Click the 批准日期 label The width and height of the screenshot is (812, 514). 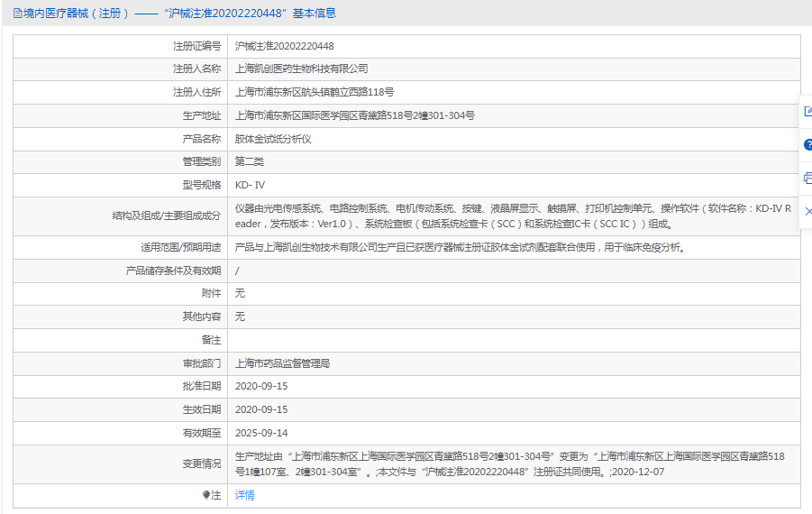pos(202,386)
